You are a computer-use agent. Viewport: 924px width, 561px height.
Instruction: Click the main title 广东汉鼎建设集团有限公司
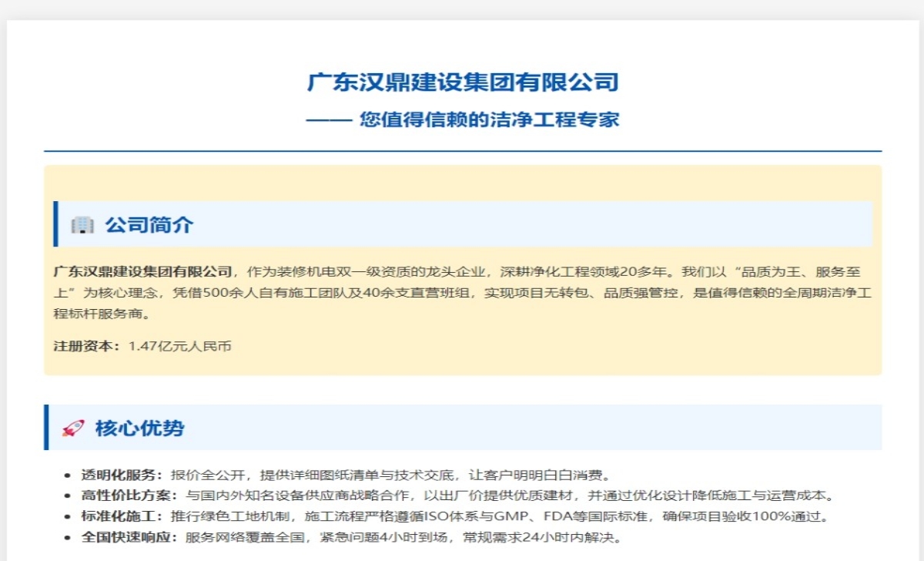pos(462,82)
